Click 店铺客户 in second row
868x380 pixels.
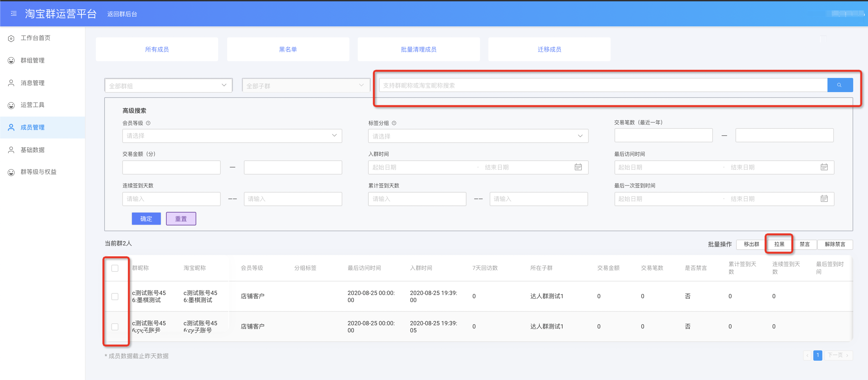click(x=252, y=327)
